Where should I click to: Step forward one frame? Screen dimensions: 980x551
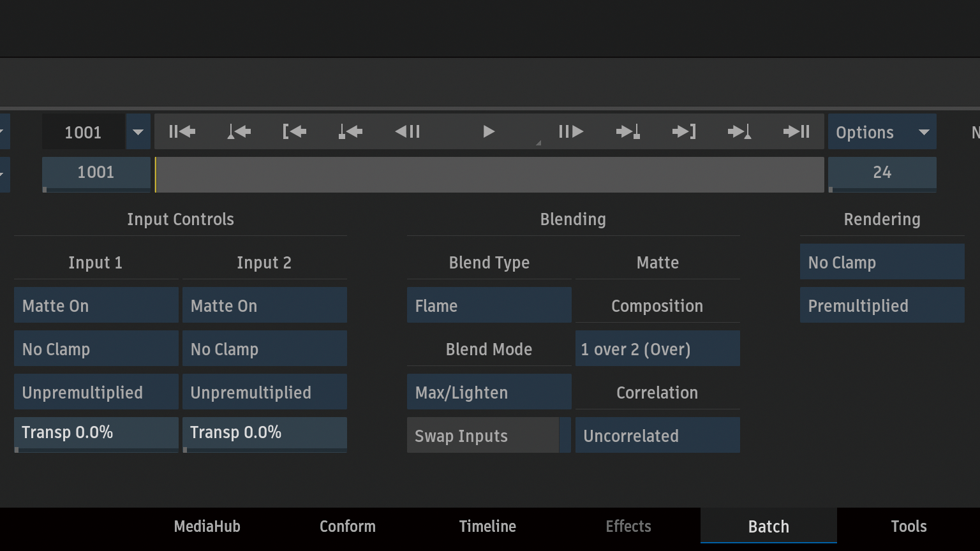click(570, 132)
